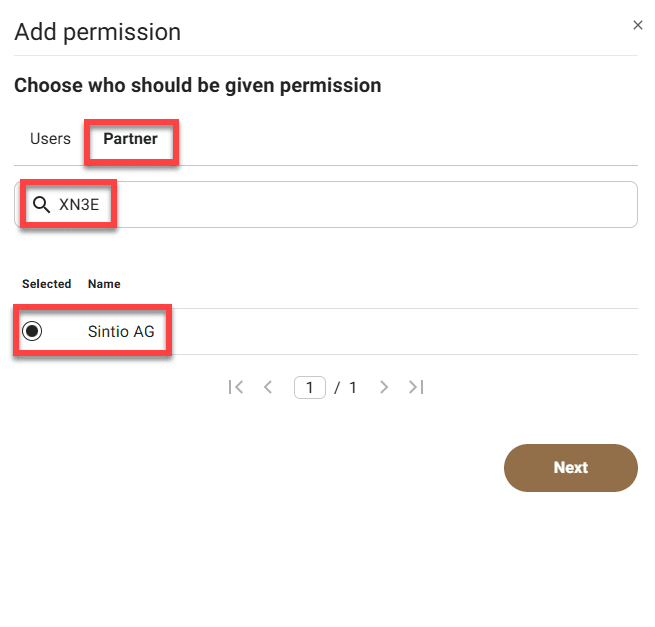655x627 pixels.
Task: Click the 'Choose who should be given permission' heading
Action: (x=197, y=85)
